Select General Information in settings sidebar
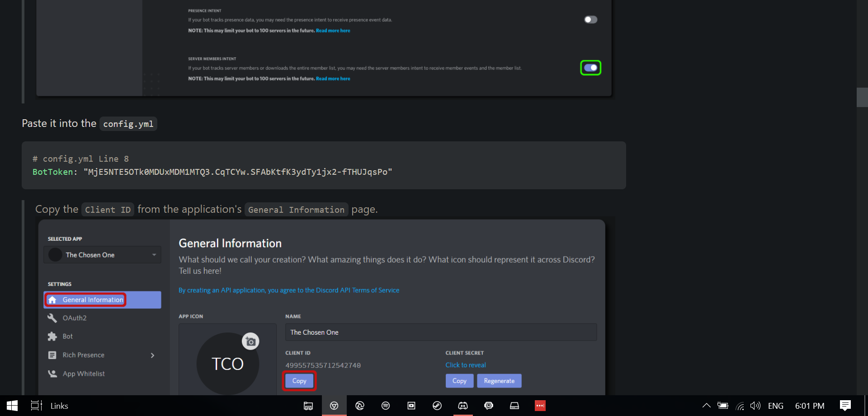Viewport: 868px width, 416px height. click(x=102, y=300)
